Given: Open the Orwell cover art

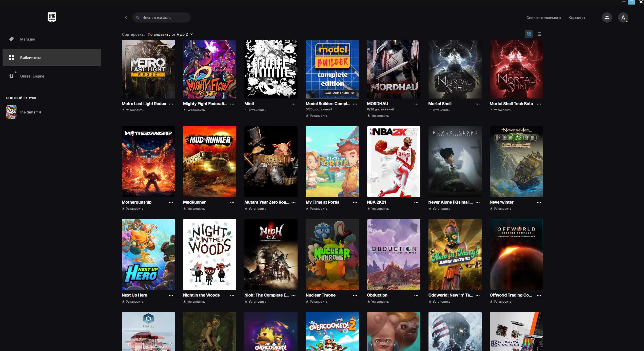Looking at the screenshot, I should [x=148, y=331].
